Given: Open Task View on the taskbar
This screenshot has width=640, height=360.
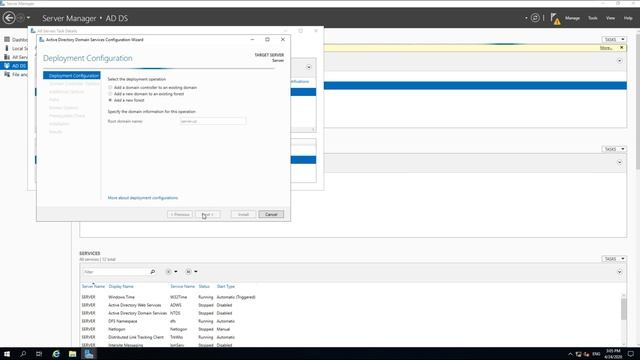Looking at the screenshot, I should [39, 354].
